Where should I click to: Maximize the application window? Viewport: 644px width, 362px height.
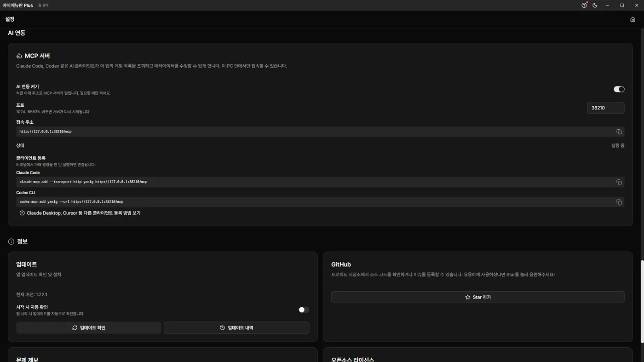(x=622, y=6)
